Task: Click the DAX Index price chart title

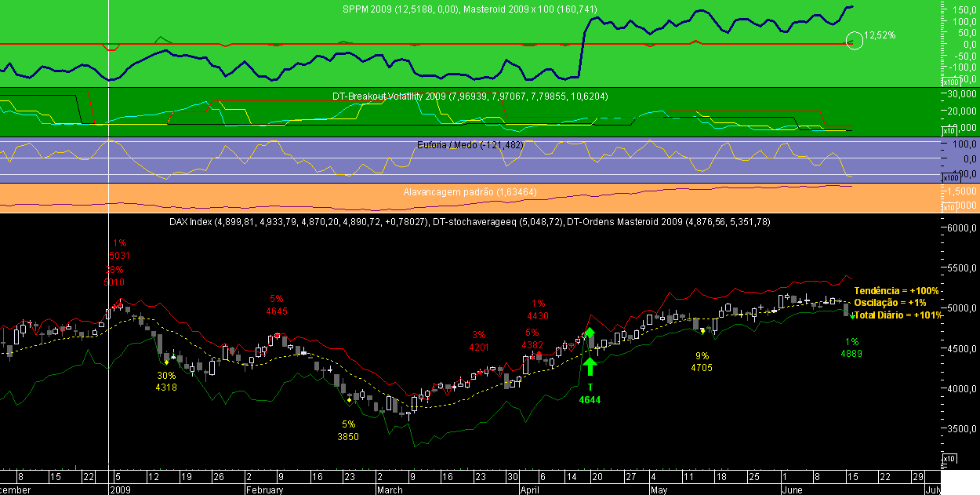Action: (x=470, y=222)
